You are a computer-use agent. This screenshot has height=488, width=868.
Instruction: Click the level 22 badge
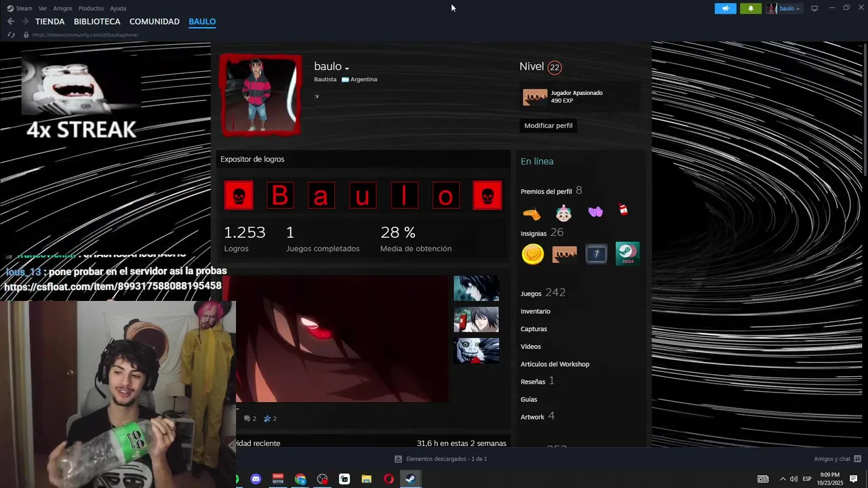(555, 67)
